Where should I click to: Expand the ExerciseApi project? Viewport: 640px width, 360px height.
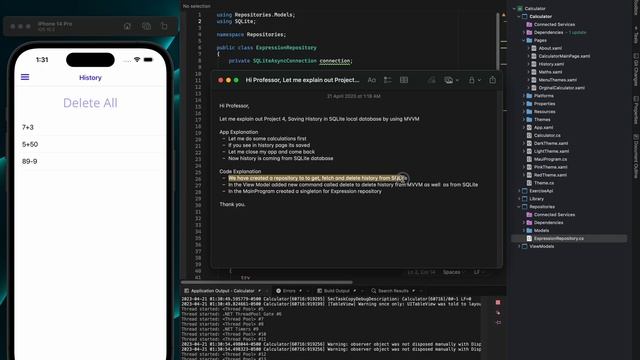click(519, 191)
